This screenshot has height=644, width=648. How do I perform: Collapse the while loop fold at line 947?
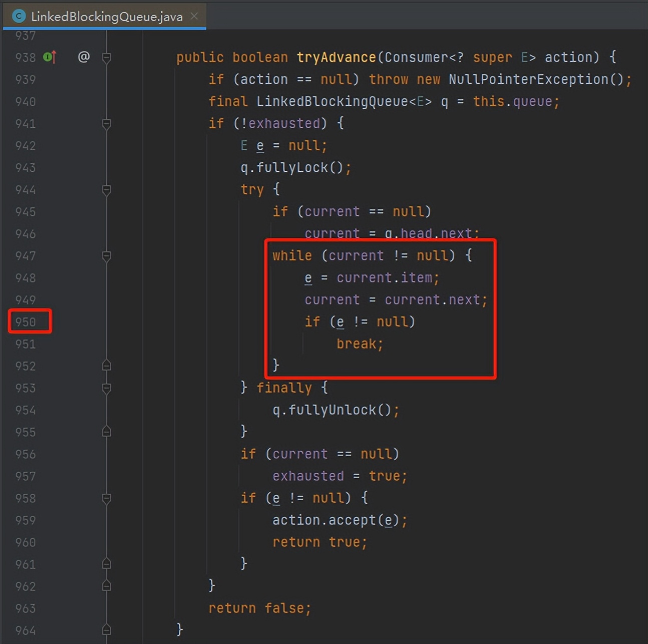pos(106,256)
